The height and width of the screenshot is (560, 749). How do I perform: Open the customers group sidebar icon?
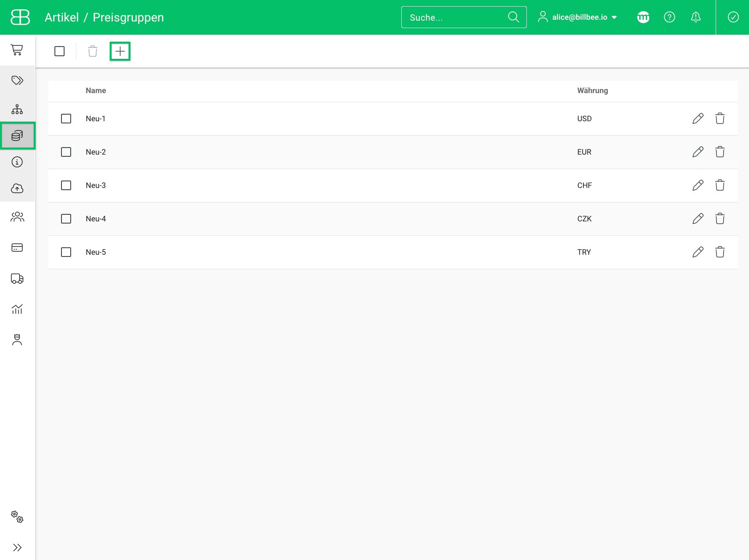click(x=17, y=217)
